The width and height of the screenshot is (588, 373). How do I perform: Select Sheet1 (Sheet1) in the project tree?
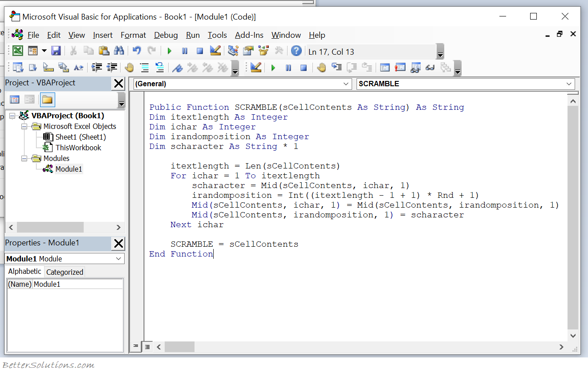81,137
